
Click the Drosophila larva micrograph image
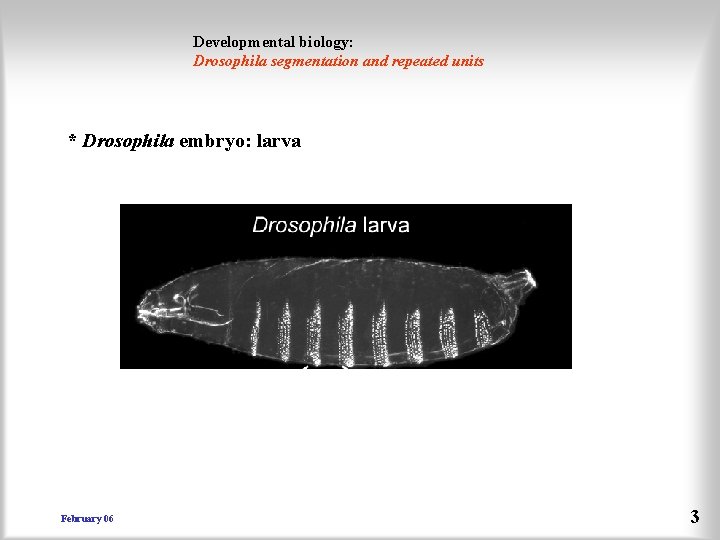tap(346, 286)
